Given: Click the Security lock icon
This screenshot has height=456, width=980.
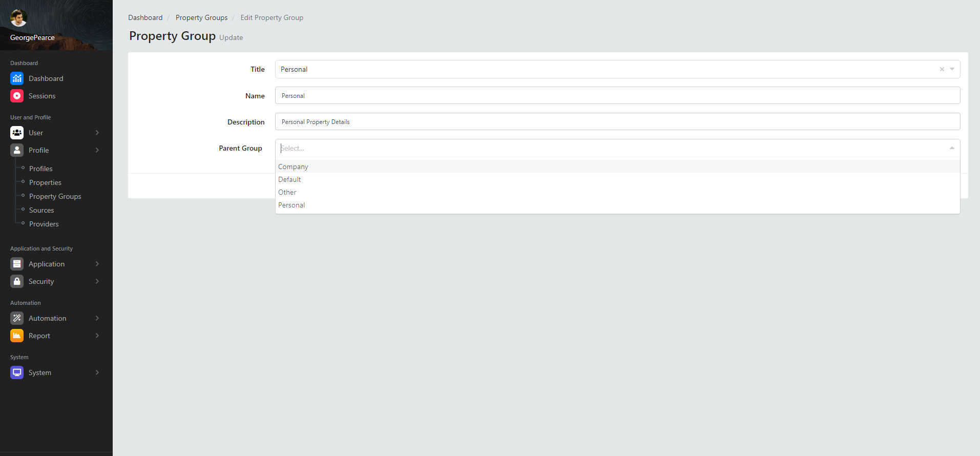Looking at the screenshot, I should tap(17, 281).
